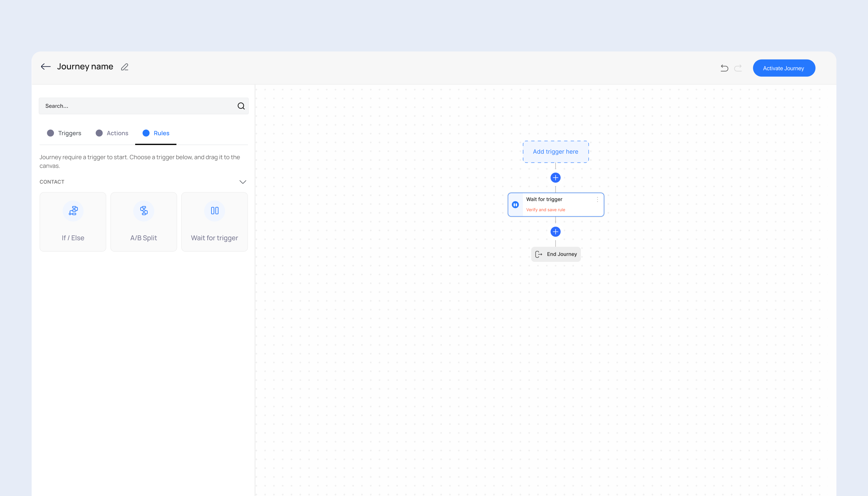
Task: Select the Wait for trigger rule card
Action: [214, 222]
